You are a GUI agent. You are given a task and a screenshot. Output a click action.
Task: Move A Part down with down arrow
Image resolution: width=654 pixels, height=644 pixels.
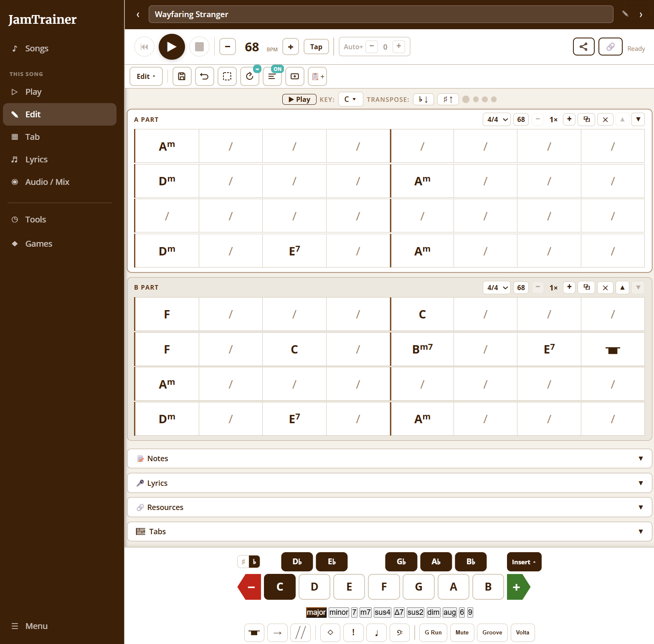(x=638, y=119)
